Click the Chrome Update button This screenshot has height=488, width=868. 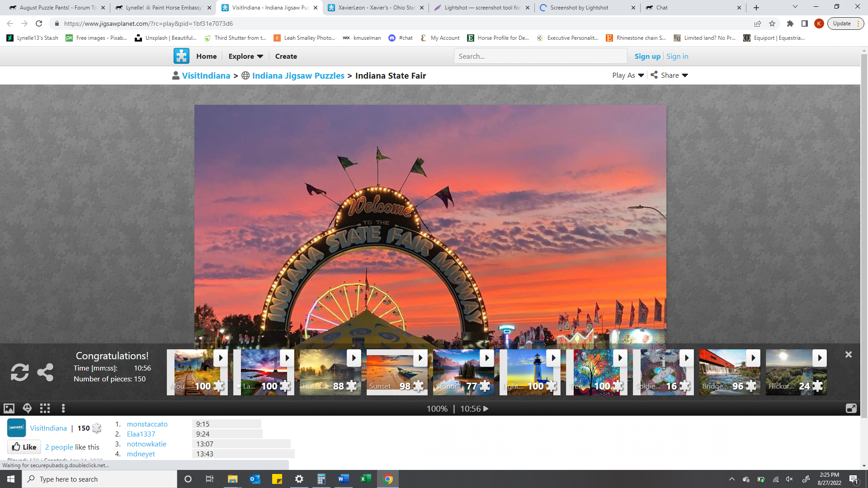tap(845, 23)
